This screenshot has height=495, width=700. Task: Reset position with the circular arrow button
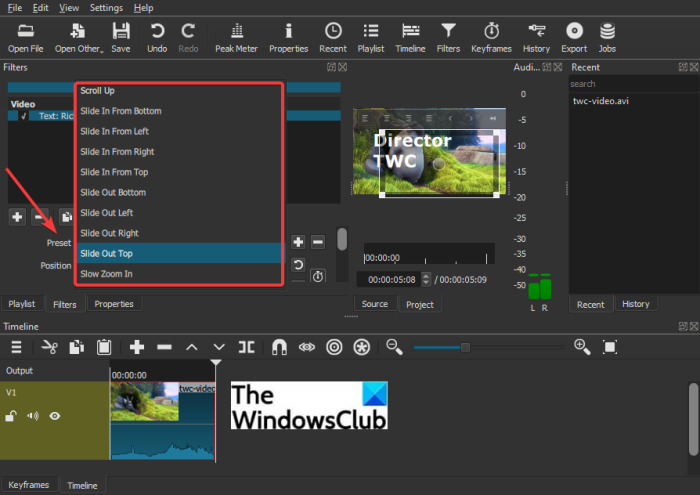coord(298,265)
